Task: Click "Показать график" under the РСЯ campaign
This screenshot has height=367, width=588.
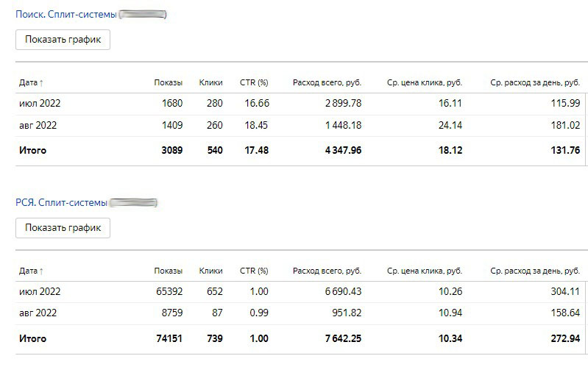Action: (x=63, y=228)
